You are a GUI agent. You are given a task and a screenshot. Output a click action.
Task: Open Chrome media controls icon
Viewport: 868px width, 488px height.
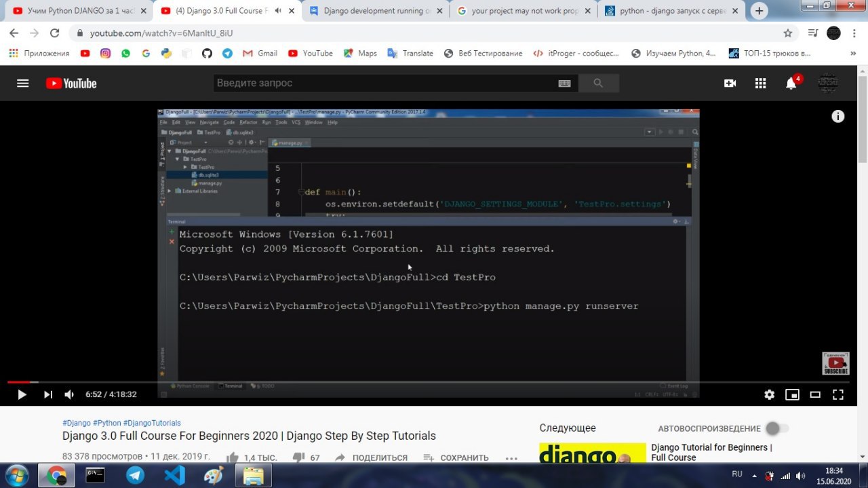pyautogui.click(x=814, y=33)
